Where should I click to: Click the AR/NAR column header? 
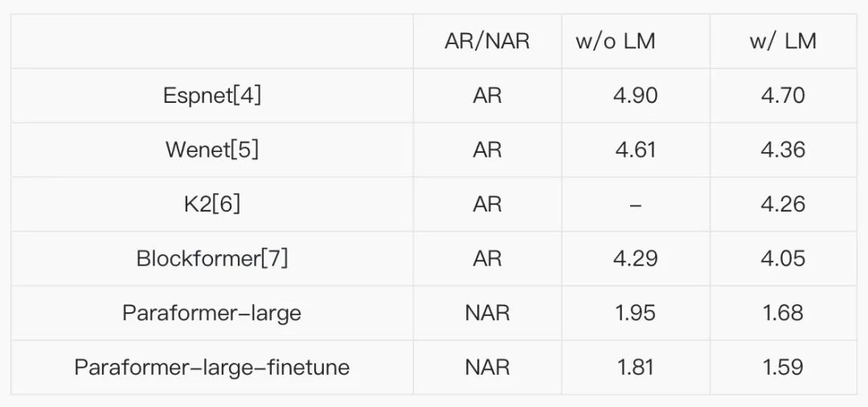click(487, 42)
